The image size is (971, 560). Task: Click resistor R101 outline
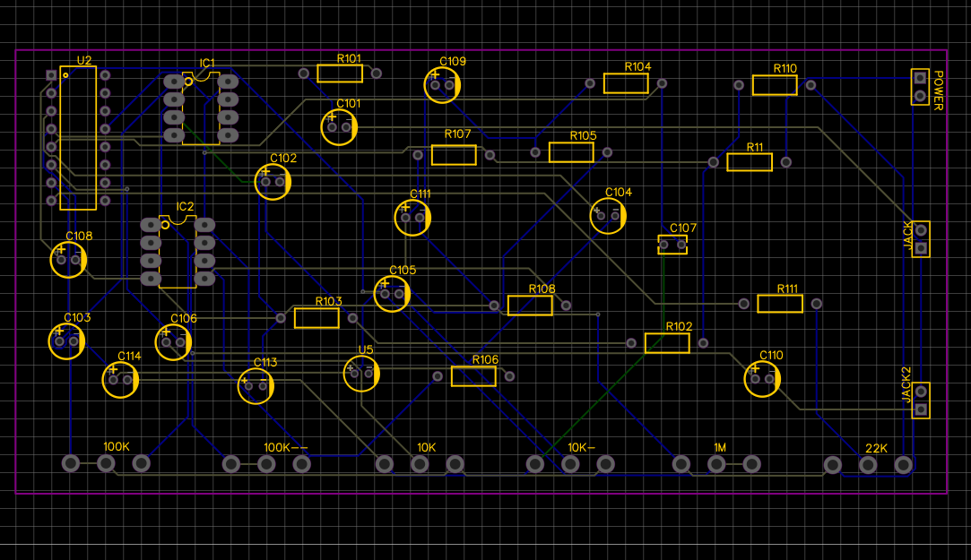coord(340,73)
